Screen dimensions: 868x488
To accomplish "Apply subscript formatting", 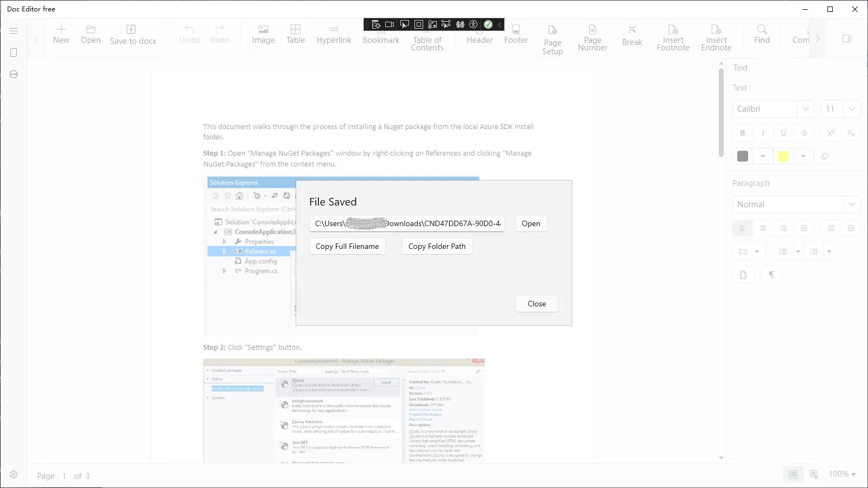I will pyautogui.click(x=851, y=133).
